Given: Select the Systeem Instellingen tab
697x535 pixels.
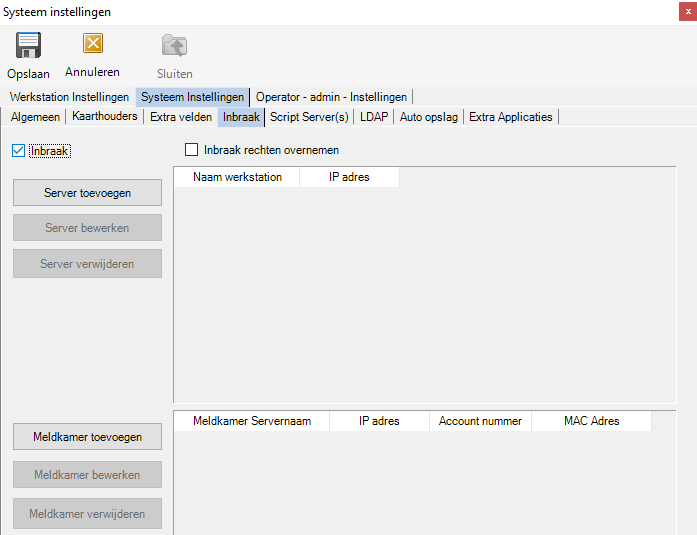Looking at the screenshot, I should (192, 97).
